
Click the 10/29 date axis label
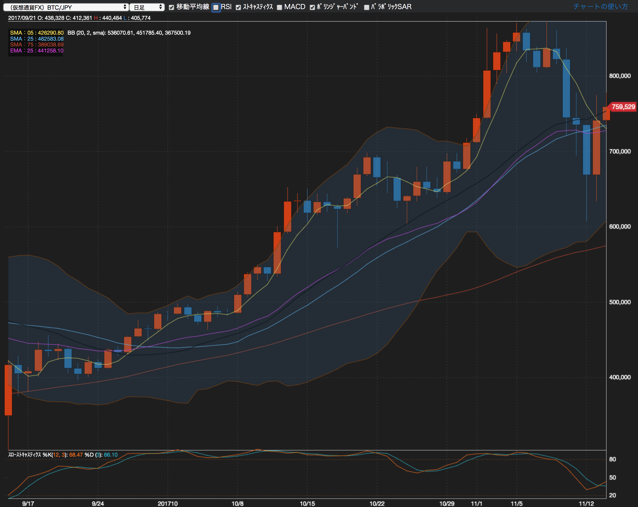(447, 503)
